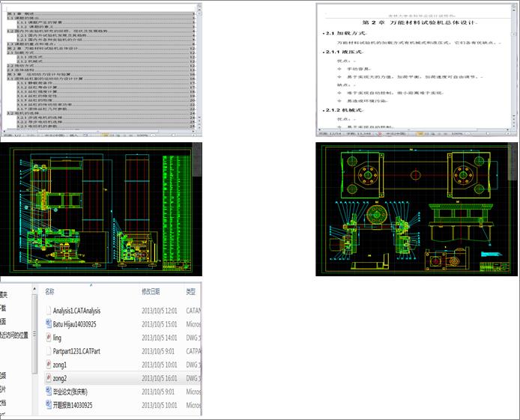Click the flange top view in the right CAD drawing
This screenshot has height=420, width=520.
416,174
